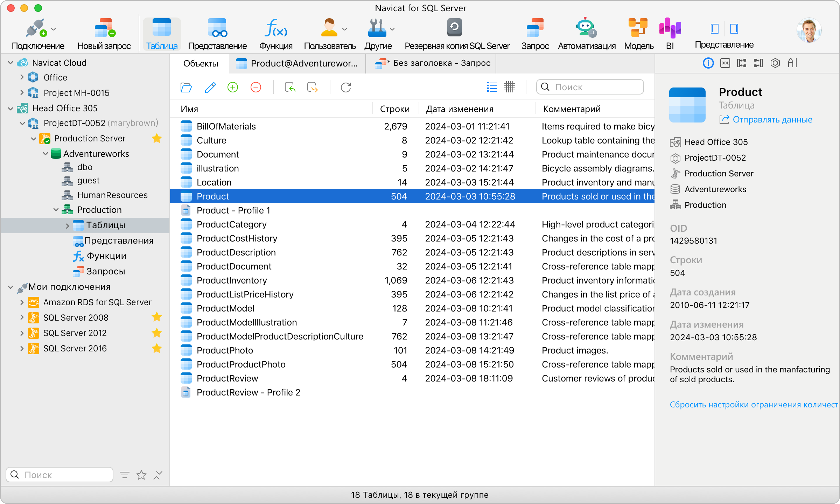Collapse the Мои подключения group
This screenshot has height=504, width=840.
tap(10, 287)
